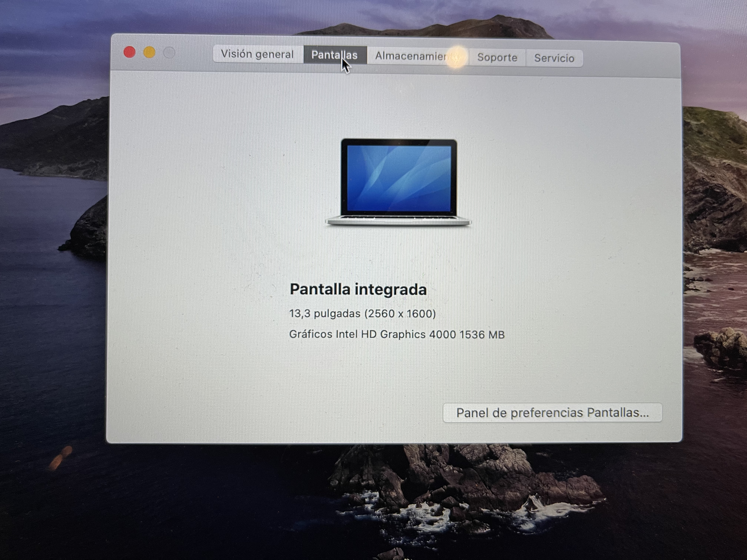Click Gráficos Intel HD Graphics 4000 1536 MB
The width and height of the screenshot is (747, 560).
pos(397,334)
